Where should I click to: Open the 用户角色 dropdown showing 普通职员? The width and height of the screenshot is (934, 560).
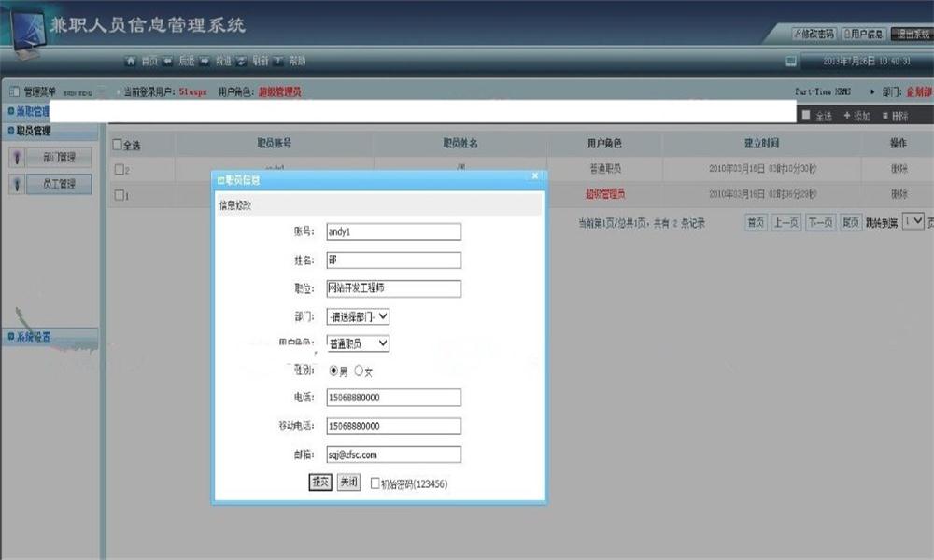357,343
